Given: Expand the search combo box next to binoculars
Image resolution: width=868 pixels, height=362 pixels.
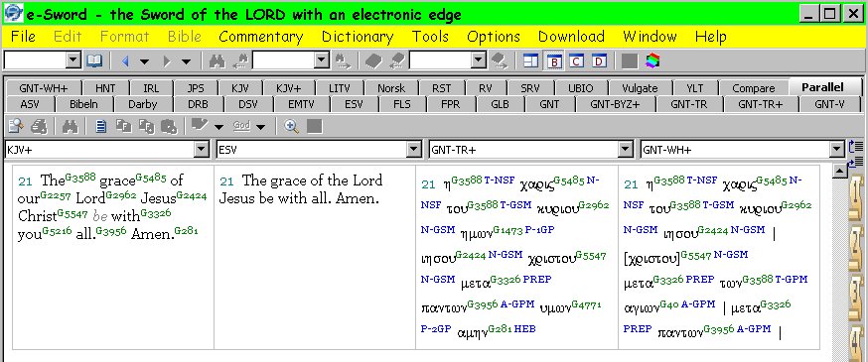Looking at the screenshot, I should (322, 60).
